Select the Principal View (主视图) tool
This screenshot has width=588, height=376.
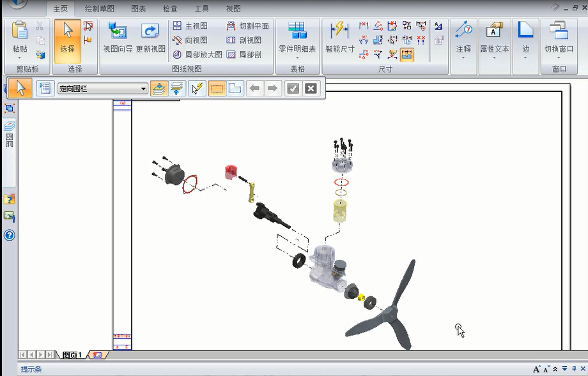[190, 26]
